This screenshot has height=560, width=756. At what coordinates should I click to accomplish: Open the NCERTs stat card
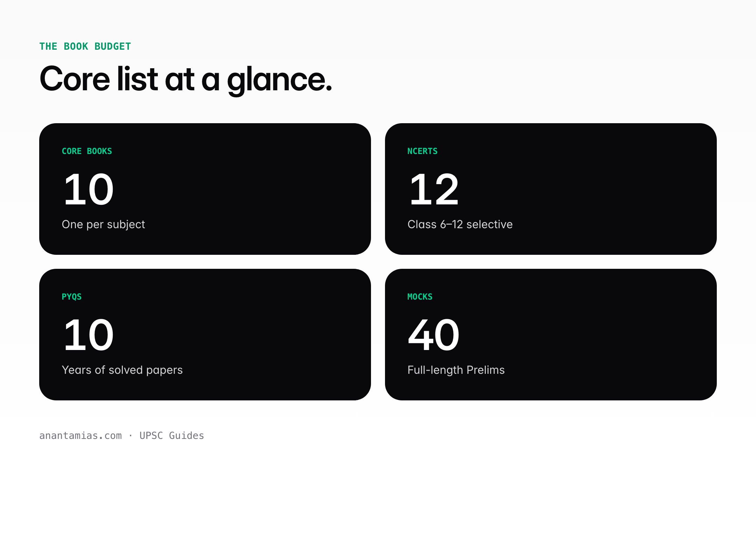pyautogui.click(x=551, y=189)
